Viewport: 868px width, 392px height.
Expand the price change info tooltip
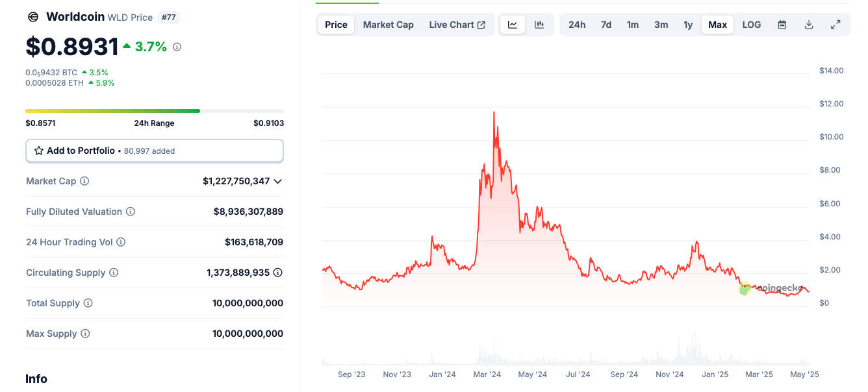pyautogui.click(x=176, y=46)
